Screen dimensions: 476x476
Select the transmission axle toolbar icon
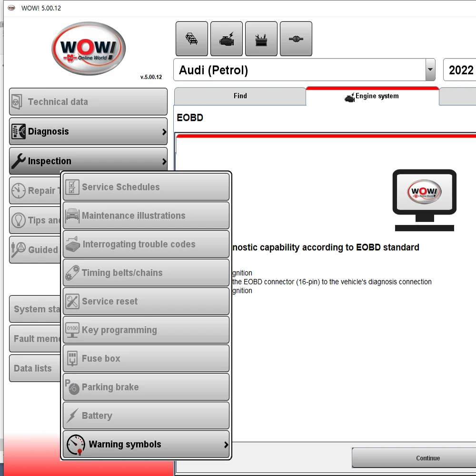click(x=296, y=39)
